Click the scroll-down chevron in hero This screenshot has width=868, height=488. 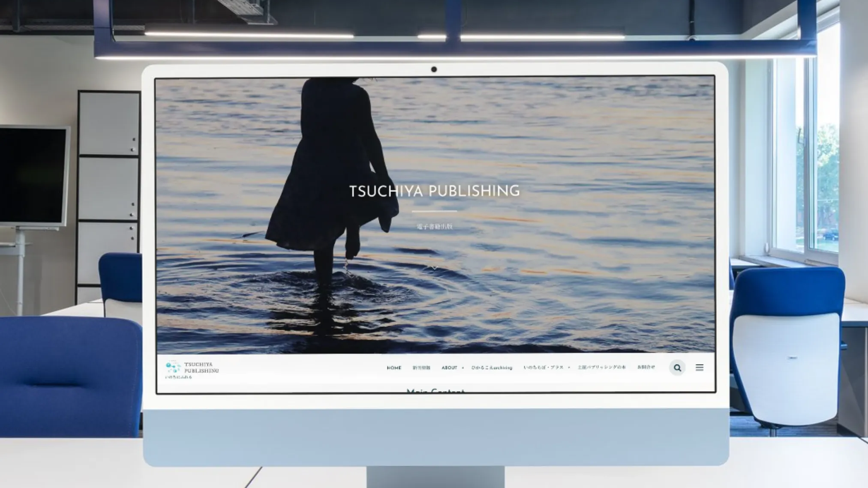(x=434, y=268)
